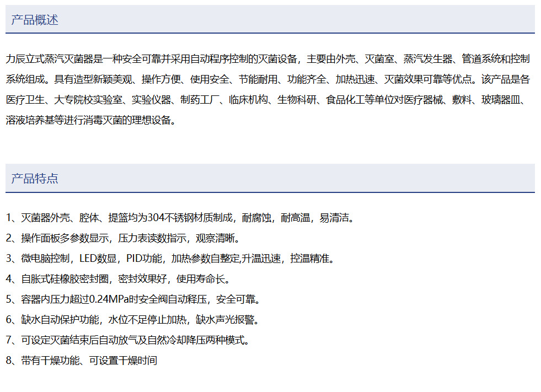The height and width of the screenshot is (392, 541).
Task: Select feature 3 about 微电脑控制 LED数显
Action: tap(170, 259)
